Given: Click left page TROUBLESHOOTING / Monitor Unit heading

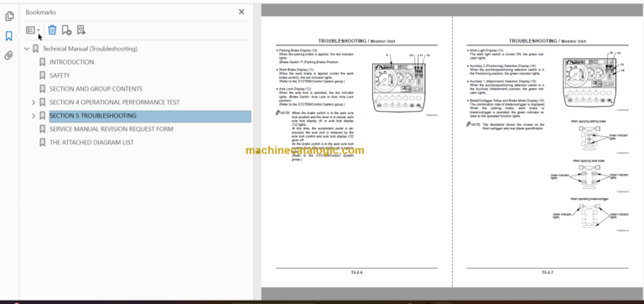Looking at the screenshot, I should (x=356, y=41).
